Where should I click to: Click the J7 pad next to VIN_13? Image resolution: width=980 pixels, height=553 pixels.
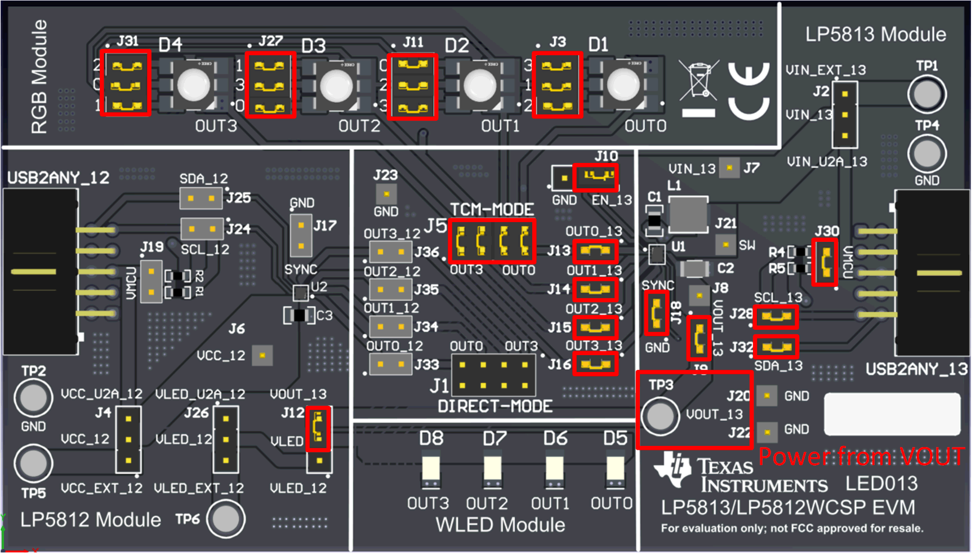pos(730,167)
